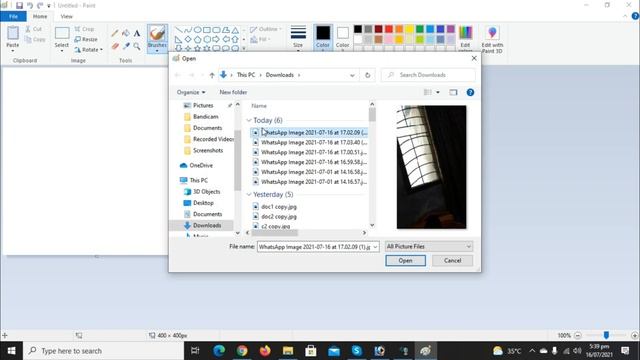
Task: Select Desktop in the navigation pane
Action: (199, 203)
